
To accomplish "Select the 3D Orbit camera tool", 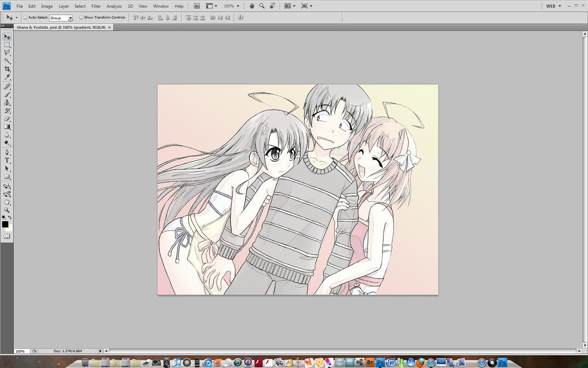I will (7, 194).
